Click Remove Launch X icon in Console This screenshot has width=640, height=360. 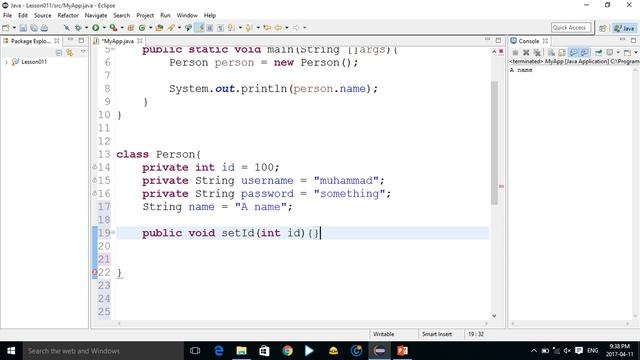526,53
